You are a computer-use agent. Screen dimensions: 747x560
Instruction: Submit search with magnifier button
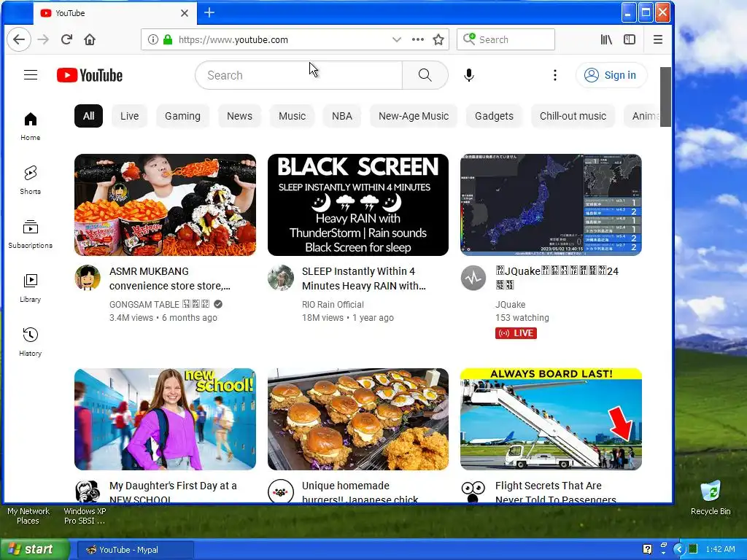pyautogui.click(x=425, y=75)
